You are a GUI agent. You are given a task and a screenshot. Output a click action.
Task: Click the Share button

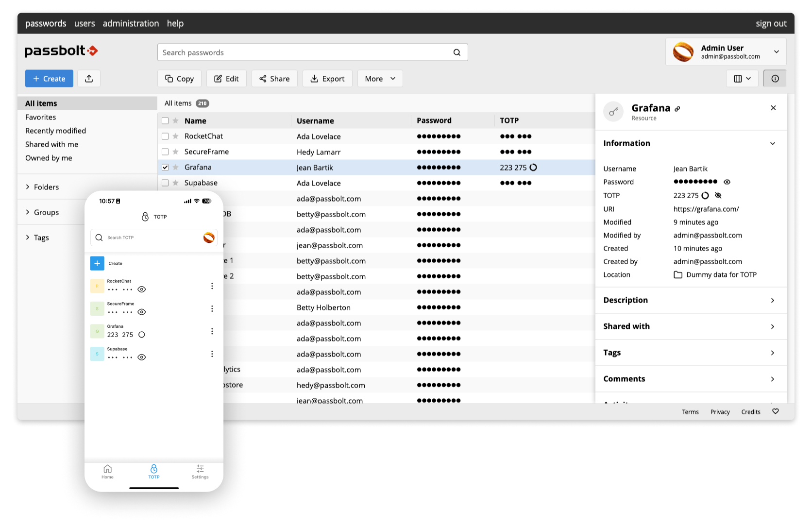274,79
